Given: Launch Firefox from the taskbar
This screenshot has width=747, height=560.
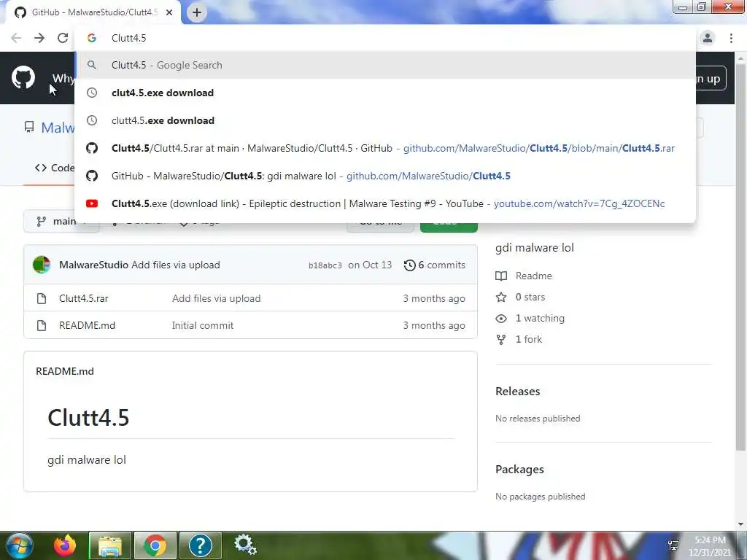Looking at the screenshot, I should pos(65,545).
